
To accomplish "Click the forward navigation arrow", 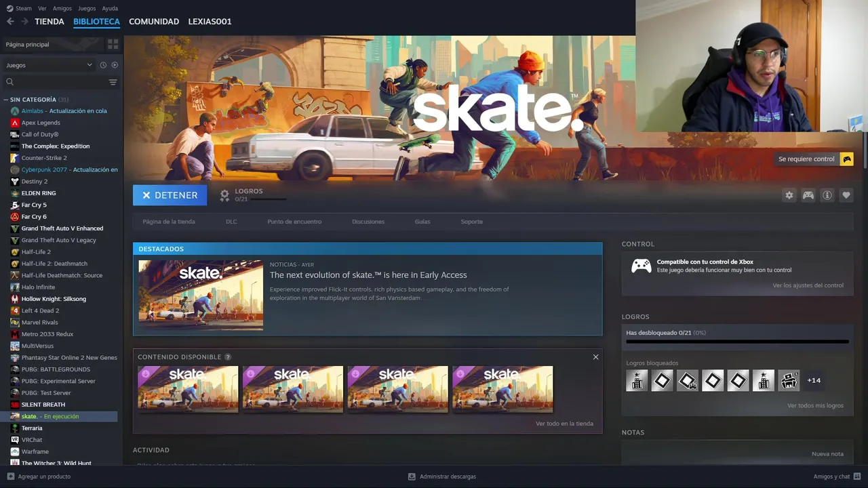I will (x=24, y=22).
